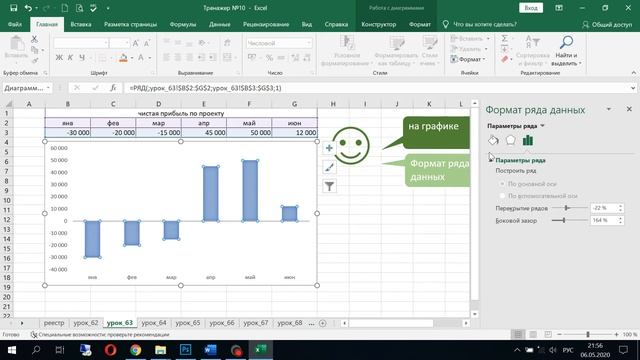This screenshot has width=640, height=360.
Task: Open Chart Elements plus button
Action: [329, 148]
